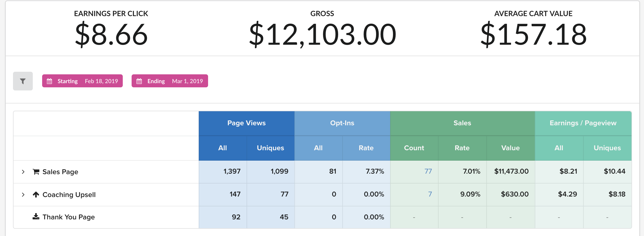Click the Thank You Page 45 uniques cell

(271, 217)
